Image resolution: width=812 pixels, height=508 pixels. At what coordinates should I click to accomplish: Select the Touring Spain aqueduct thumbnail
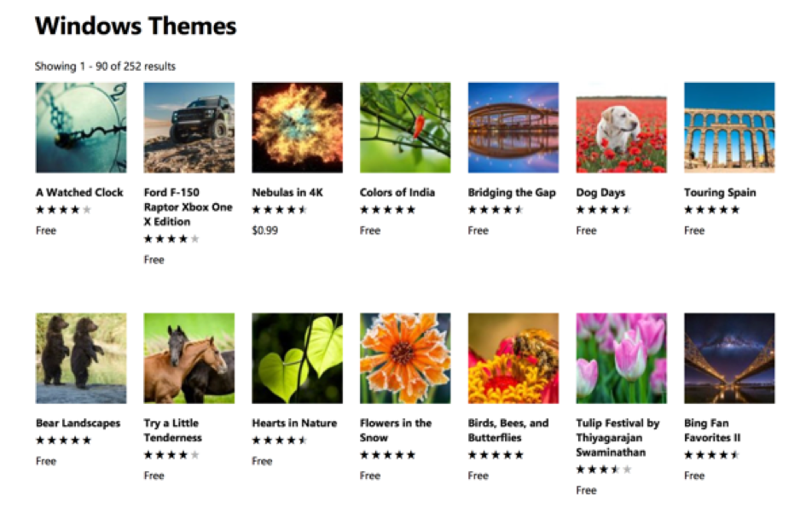coord(729,128)
